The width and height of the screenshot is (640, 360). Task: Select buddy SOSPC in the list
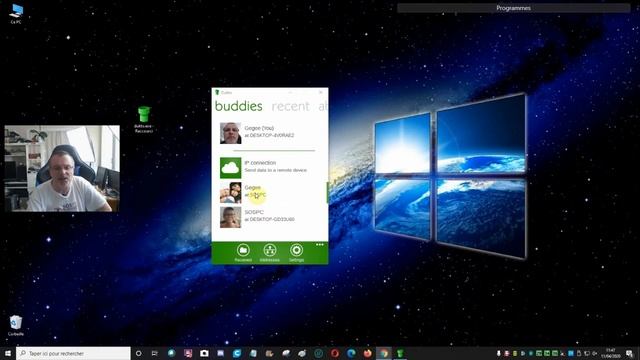pos(269,217)
